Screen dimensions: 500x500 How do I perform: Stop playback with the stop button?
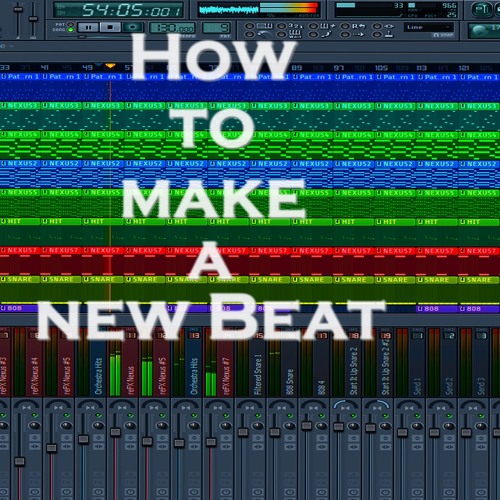(x=110, y=27)
